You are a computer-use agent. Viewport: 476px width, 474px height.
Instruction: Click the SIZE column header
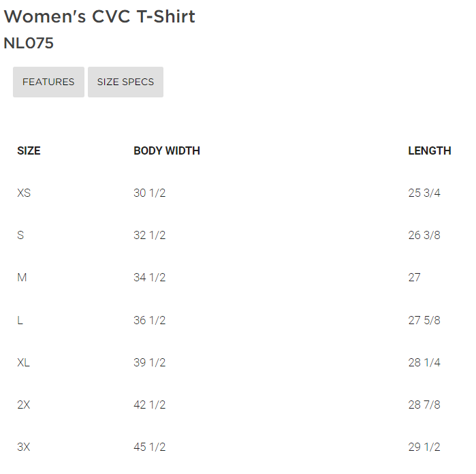coord(29,151)
